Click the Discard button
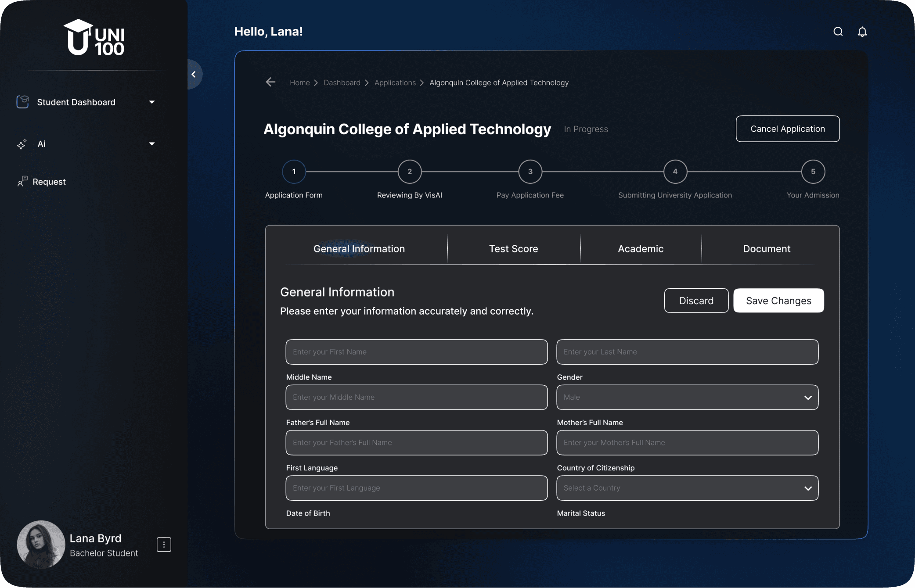 (696, 301)
